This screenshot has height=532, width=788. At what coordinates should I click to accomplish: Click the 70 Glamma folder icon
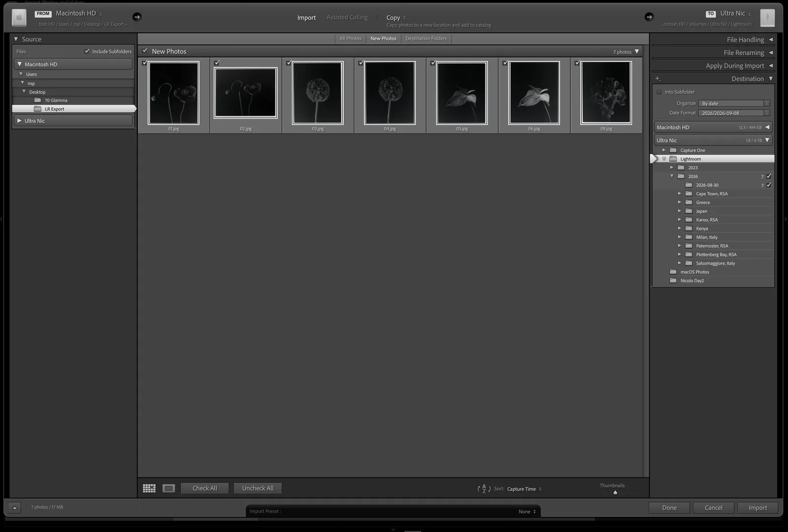tap(37, 100)
